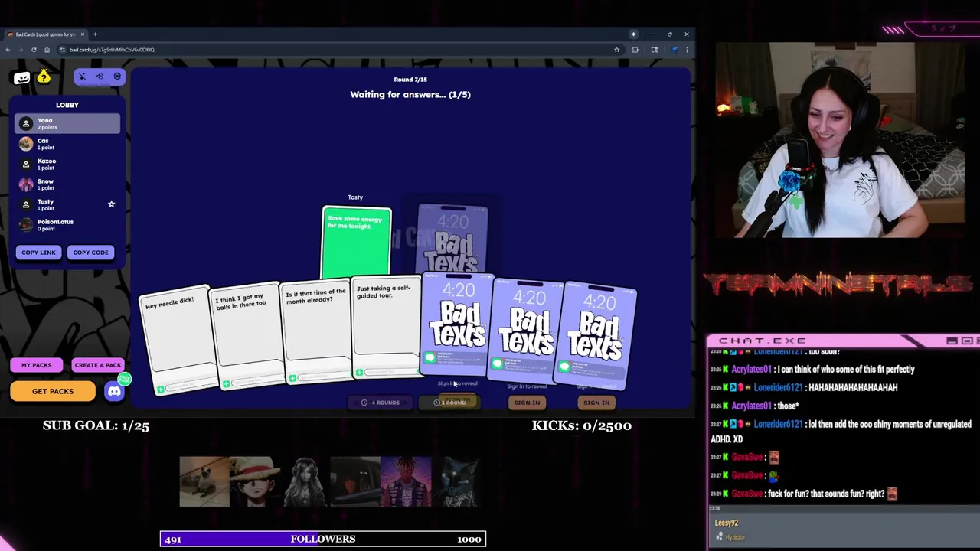Open the yellow question-mark money bag help icon
Viewport: 980px width, 551px height.
44,76
